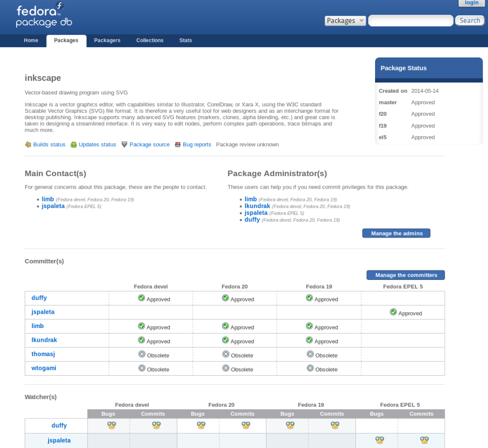
Task: Click the Bug reports icon
Action: pyautogui.click(x=177, y=144)
